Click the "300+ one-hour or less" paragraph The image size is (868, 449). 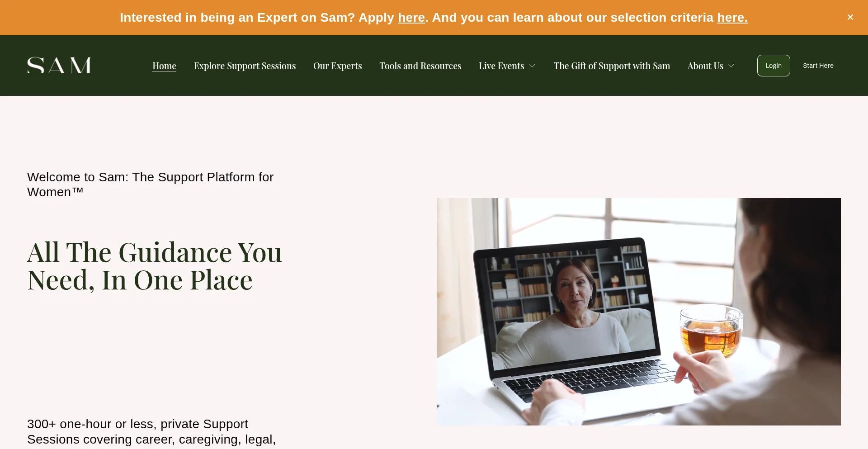pyautogui.click(x=151, y=431)
